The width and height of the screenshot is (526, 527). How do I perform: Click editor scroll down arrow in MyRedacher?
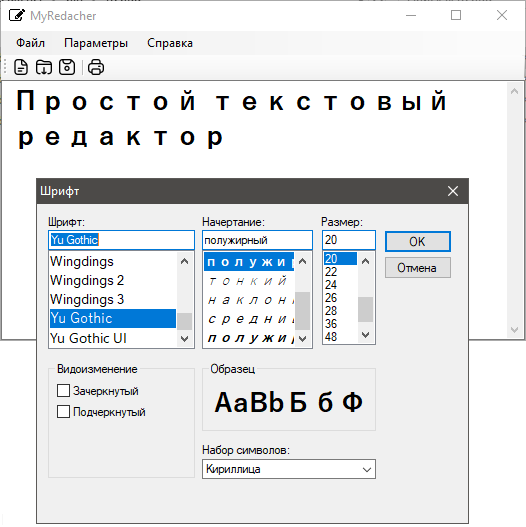click(514, 330)
